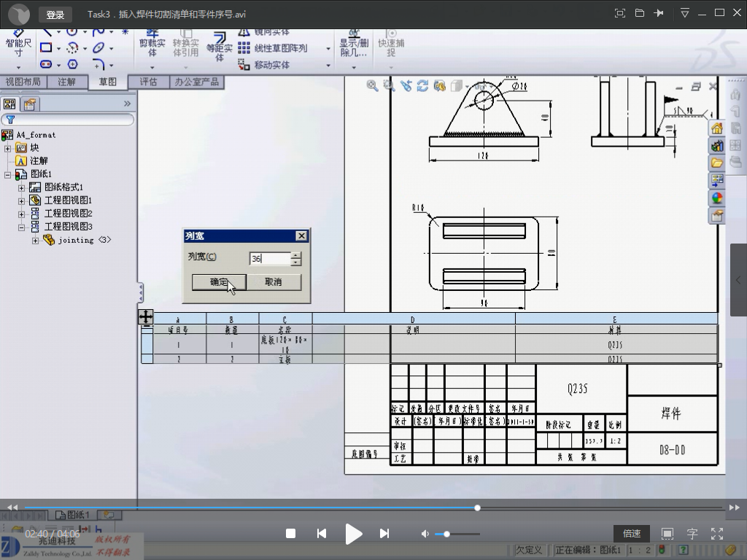
Task: Adjust the volume slider knob
Action: click(446, 534)
